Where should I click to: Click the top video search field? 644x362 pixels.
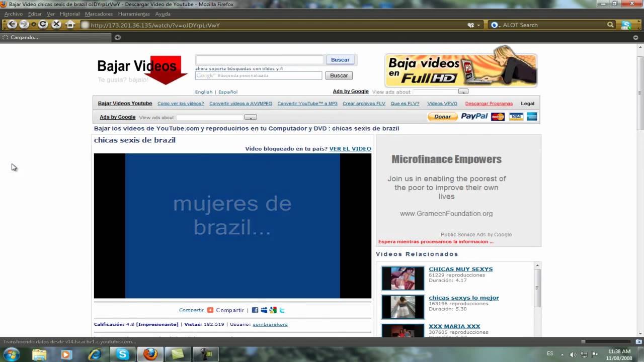pyautogui.click(x=260, y=60)
